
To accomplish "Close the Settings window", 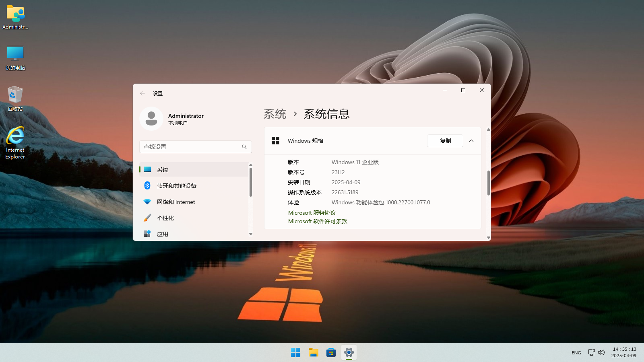I will 482,90.
